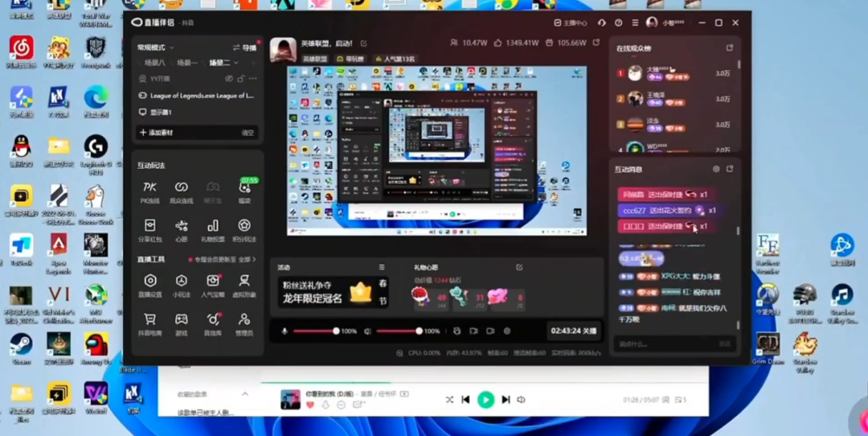
Task: Open the 带玩榜 ranking tag
Action: pos(350,59)
